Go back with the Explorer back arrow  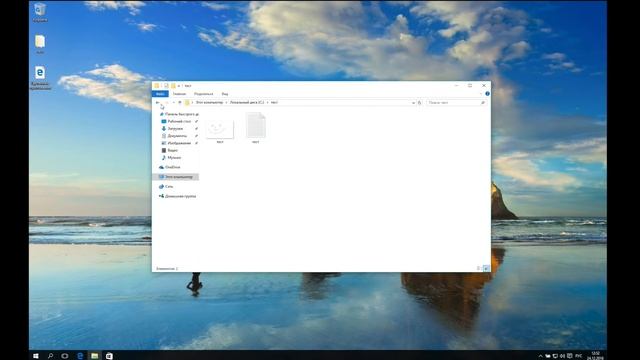(x=158, y=102)
